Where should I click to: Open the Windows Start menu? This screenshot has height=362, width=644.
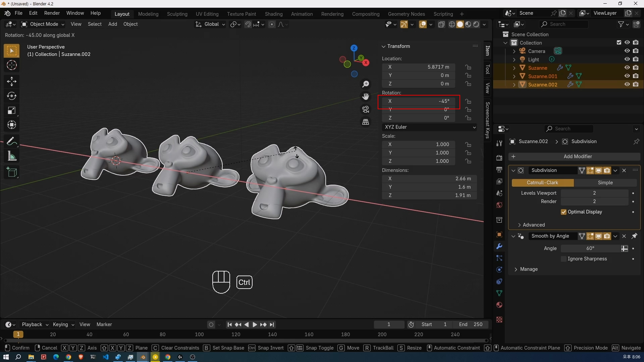(6, 357)
